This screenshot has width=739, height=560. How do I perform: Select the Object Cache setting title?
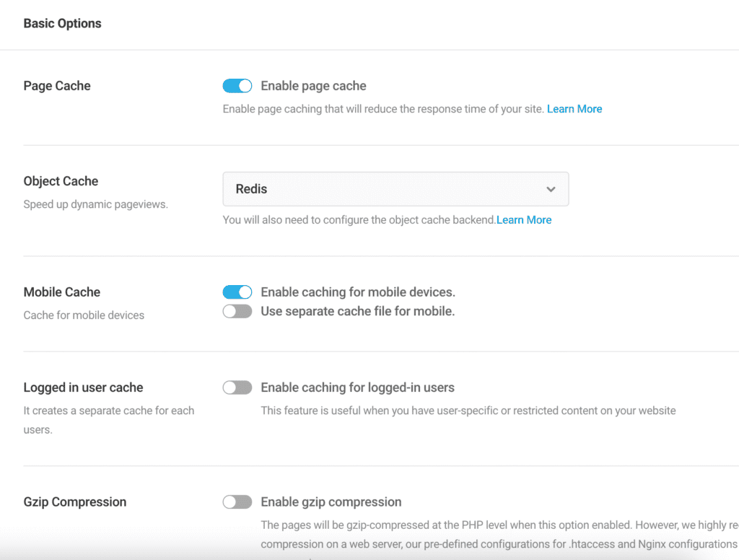coord(61,181)
